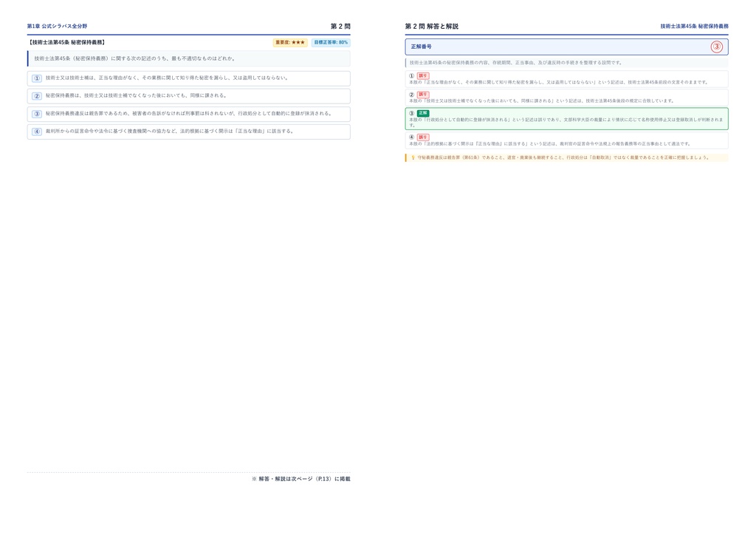The width and height of the screenshot is (756, 535).
Task: Click the 第1章 公式シラバス全分野 header
Action: click(x=57, y=26)
